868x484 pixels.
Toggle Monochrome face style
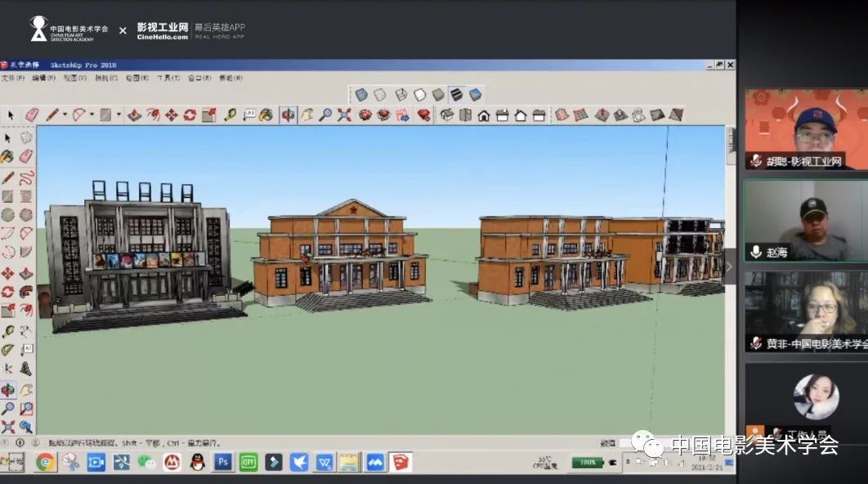pos(475,95)
